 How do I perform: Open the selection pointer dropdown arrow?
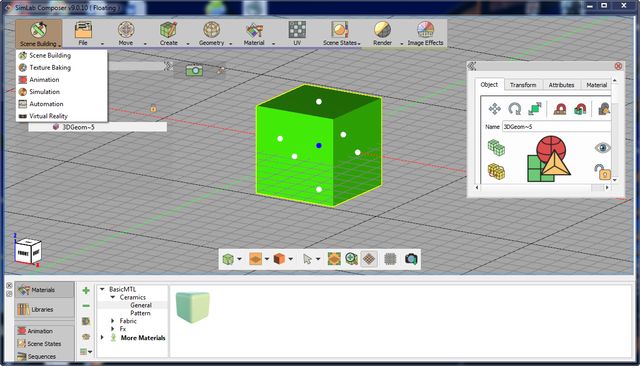click(x=318, y=259)
